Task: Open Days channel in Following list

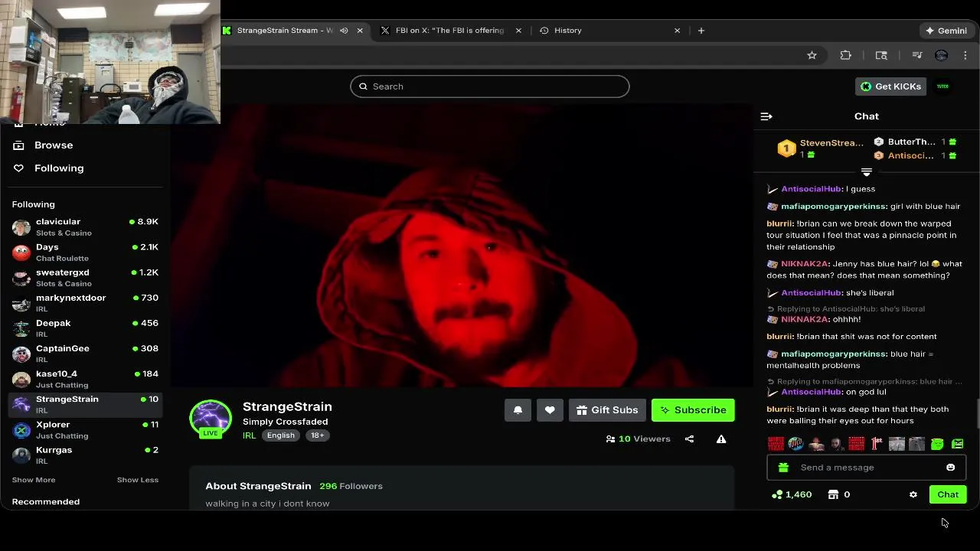Action: [85, 253]
